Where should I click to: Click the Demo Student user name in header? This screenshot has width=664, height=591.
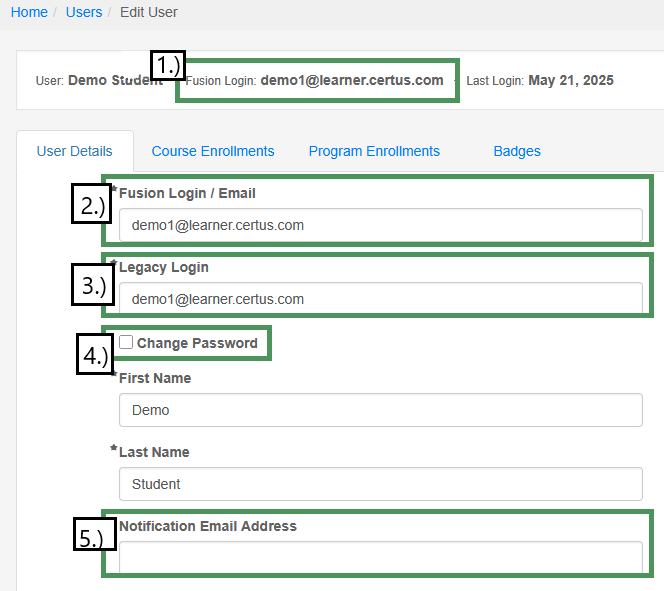pyautogui.click(x=115, y=80)
